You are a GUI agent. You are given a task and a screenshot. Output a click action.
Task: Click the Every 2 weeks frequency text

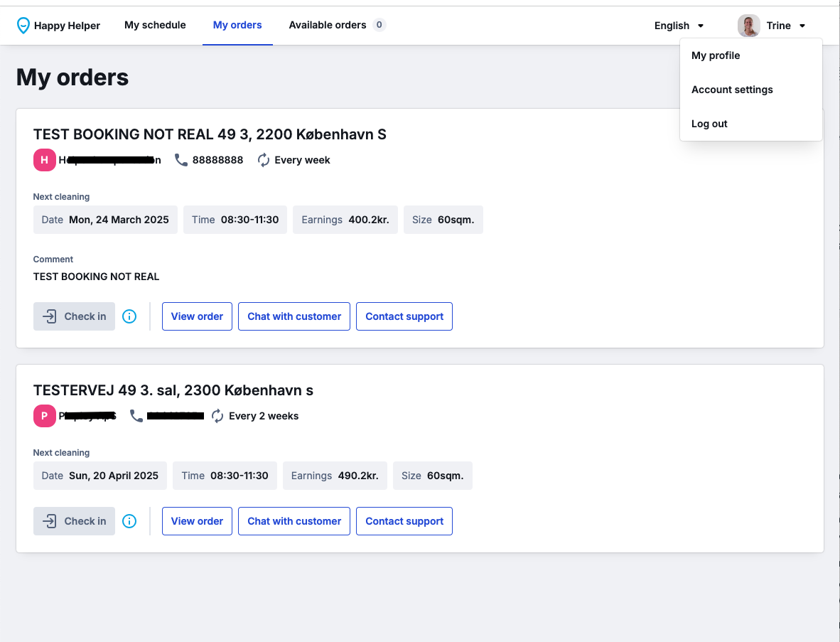[x=264, y=416]
